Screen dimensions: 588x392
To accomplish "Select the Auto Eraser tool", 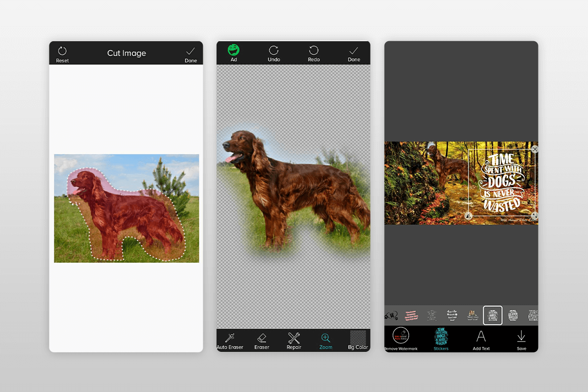I will click(230, 341).
